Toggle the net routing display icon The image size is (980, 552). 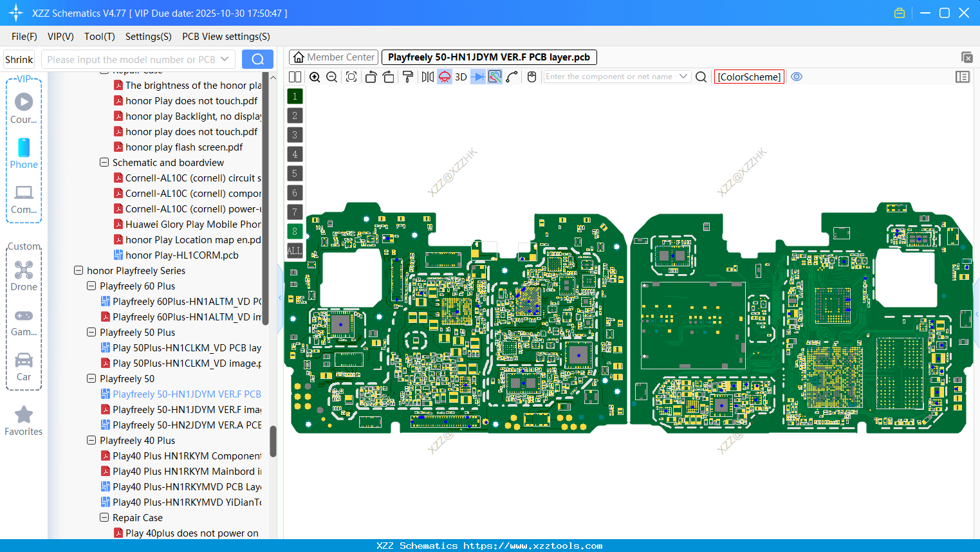point(495,77)
